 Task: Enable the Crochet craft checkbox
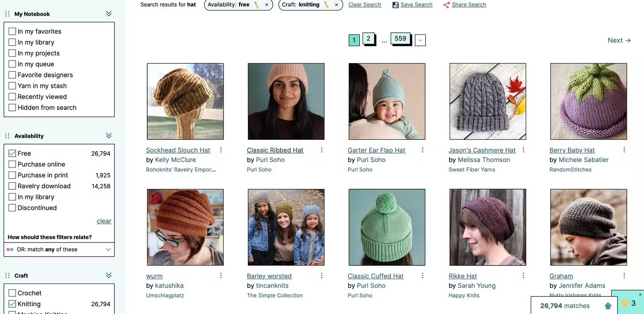12,293
